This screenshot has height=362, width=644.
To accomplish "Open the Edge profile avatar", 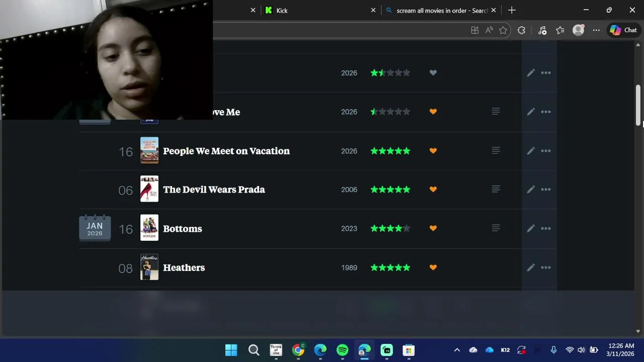I will pos(579,30).
